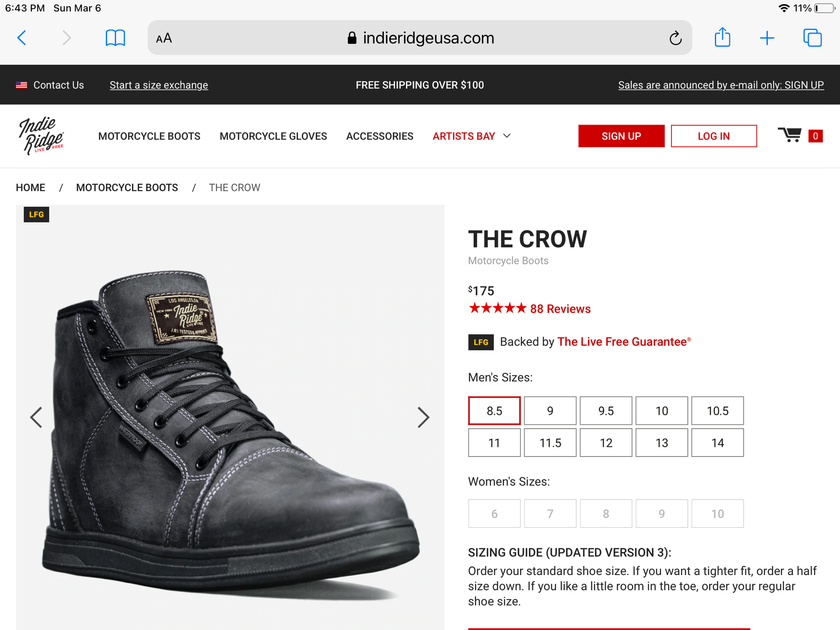This screenshot has width=840, height=630.
Task: Select men's size 8.5
Action: tap(494, 411)
